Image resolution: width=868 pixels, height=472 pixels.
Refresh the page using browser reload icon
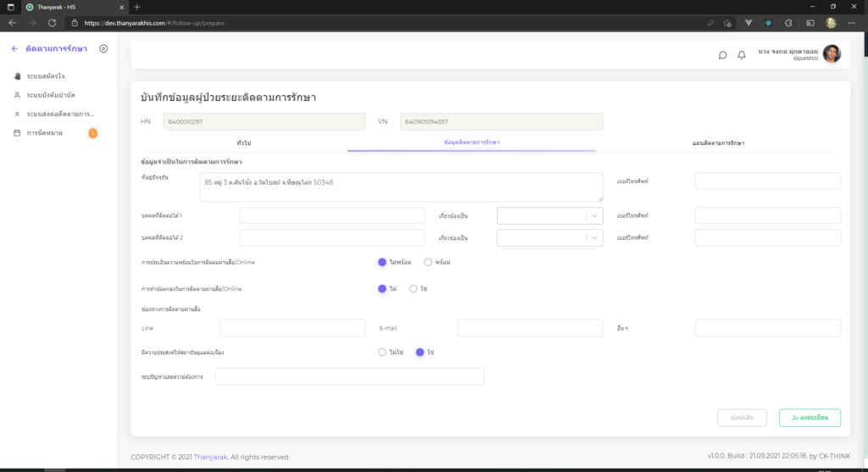coord(53,23)
